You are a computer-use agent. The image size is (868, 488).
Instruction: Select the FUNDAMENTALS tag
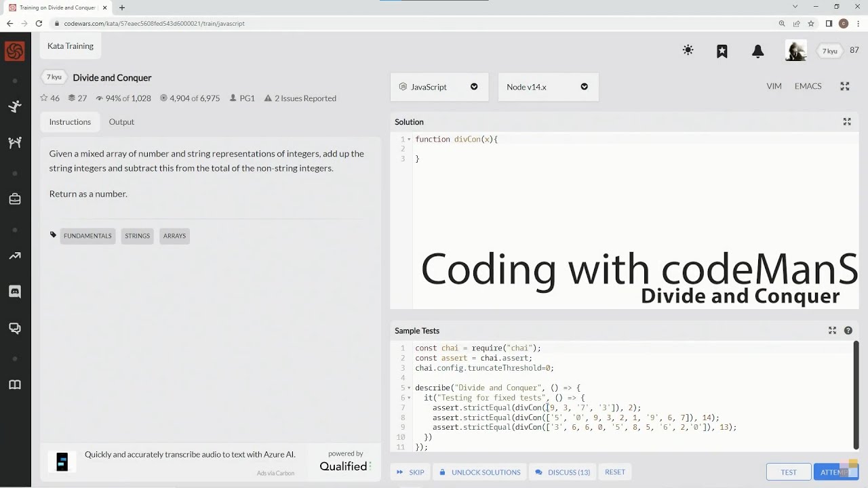(87, 236)
